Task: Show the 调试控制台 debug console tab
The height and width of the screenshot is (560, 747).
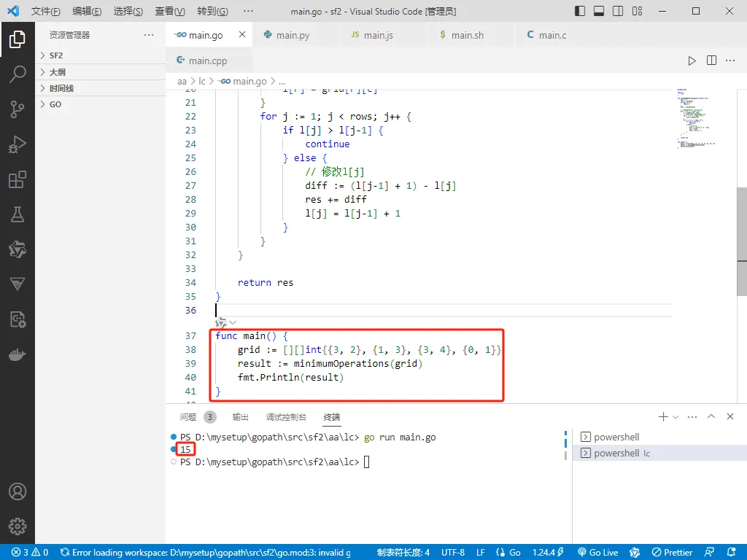Action: [286, 417]
